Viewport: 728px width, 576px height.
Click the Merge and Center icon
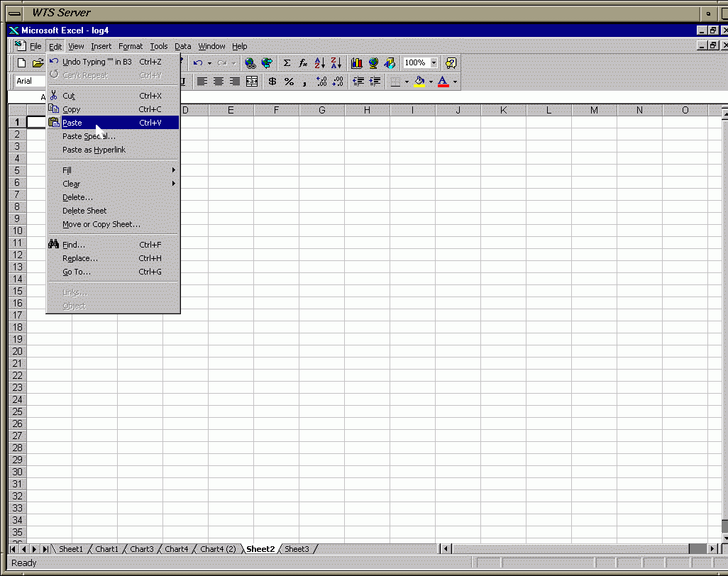point(251,82)
